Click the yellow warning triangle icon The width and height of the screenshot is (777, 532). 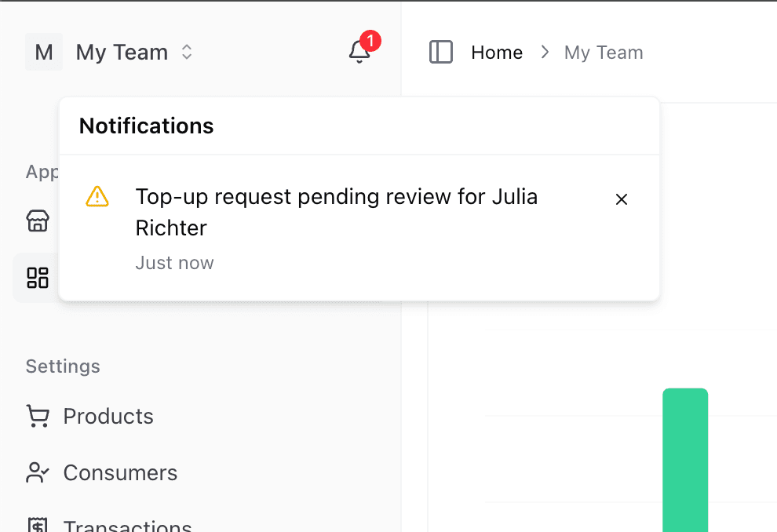point(97,196)
